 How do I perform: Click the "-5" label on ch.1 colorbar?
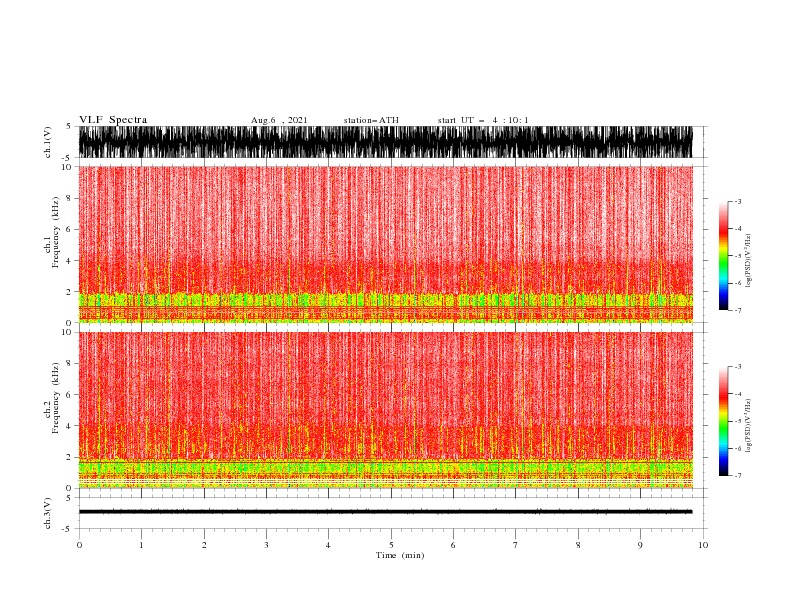[x=737, y=256]
